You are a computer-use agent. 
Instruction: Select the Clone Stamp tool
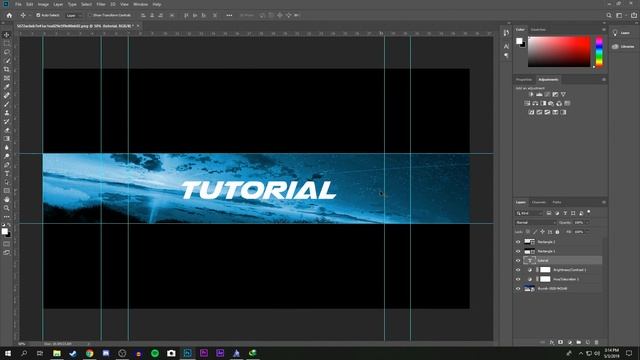(7, 113)
